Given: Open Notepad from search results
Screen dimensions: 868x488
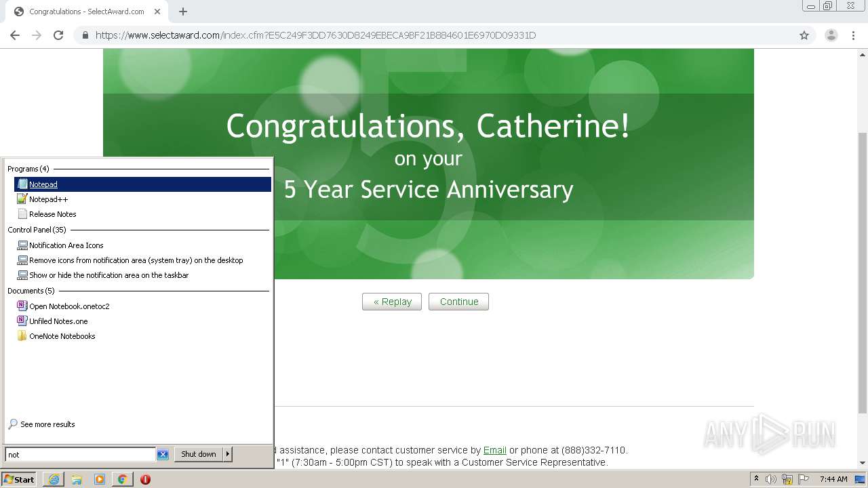Looking at the screenshot, I should tap(142, 184).
